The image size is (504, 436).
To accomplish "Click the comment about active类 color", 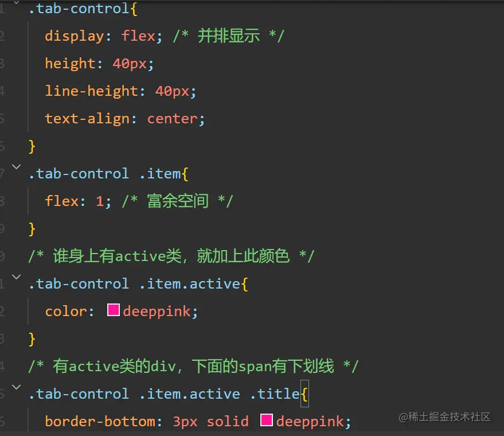I will [171, 256].
